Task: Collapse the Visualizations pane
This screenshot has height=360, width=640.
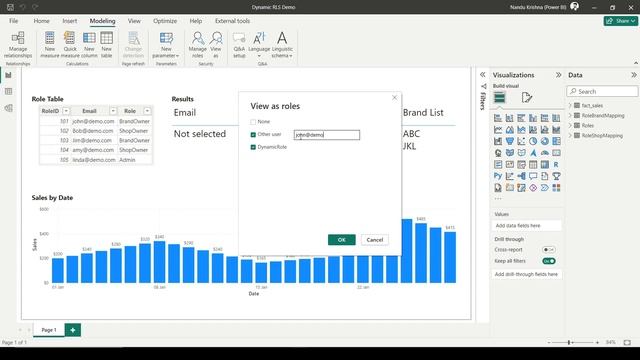Action: point(558,75)
